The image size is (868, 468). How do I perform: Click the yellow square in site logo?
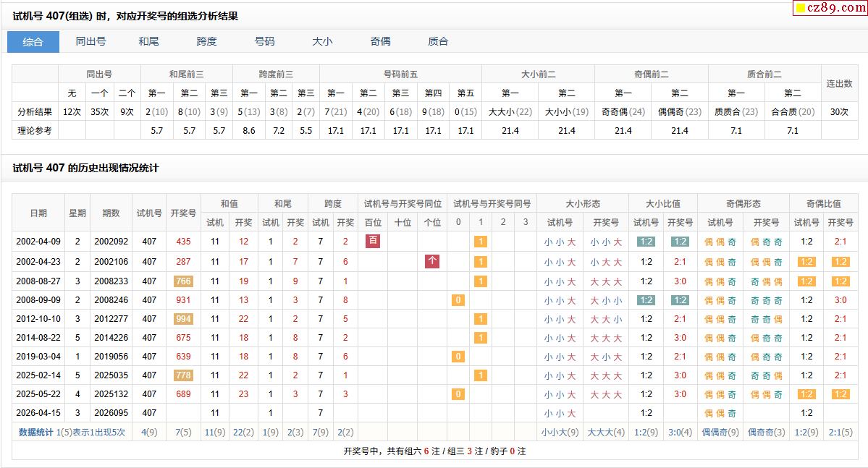801,9
